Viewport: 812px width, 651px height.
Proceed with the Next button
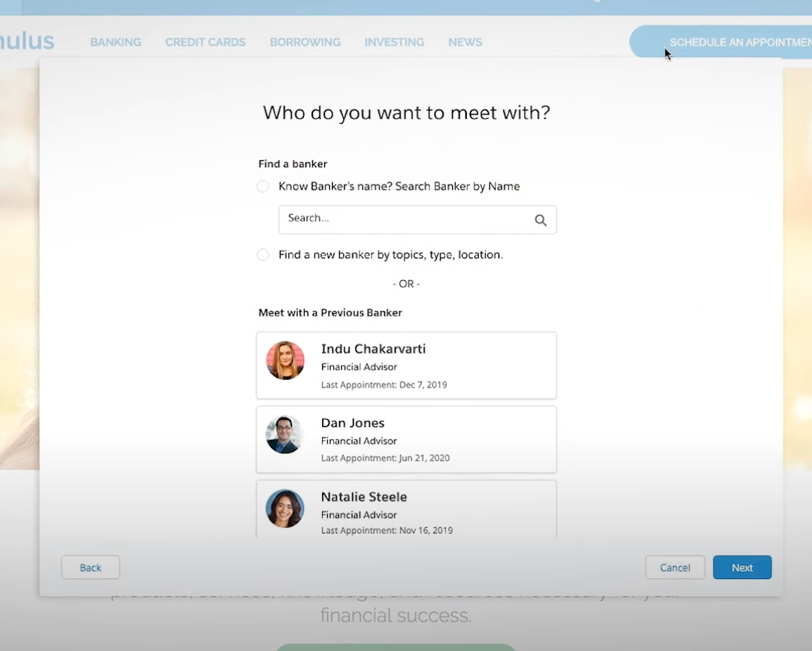point(742,567)
